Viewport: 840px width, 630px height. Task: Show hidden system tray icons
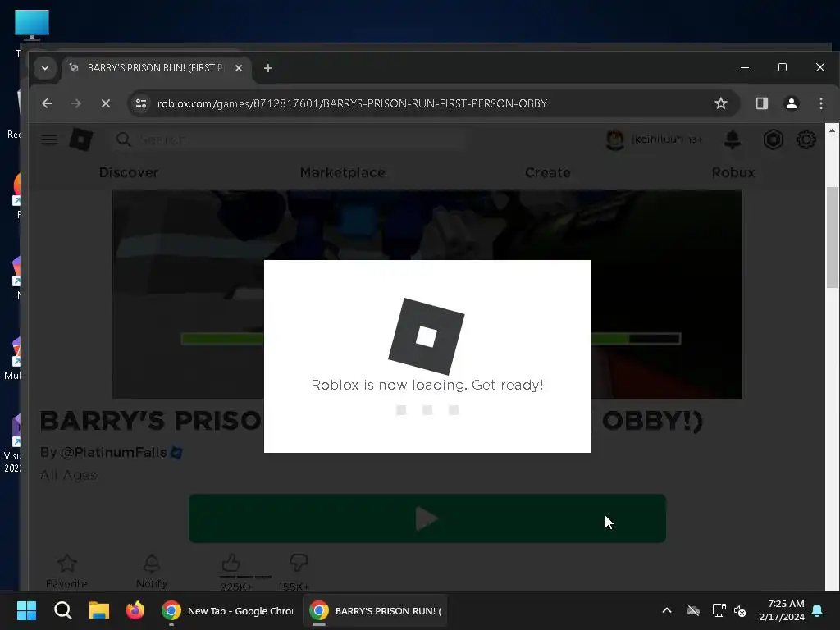pyautogui.click(x=667, y=610)
